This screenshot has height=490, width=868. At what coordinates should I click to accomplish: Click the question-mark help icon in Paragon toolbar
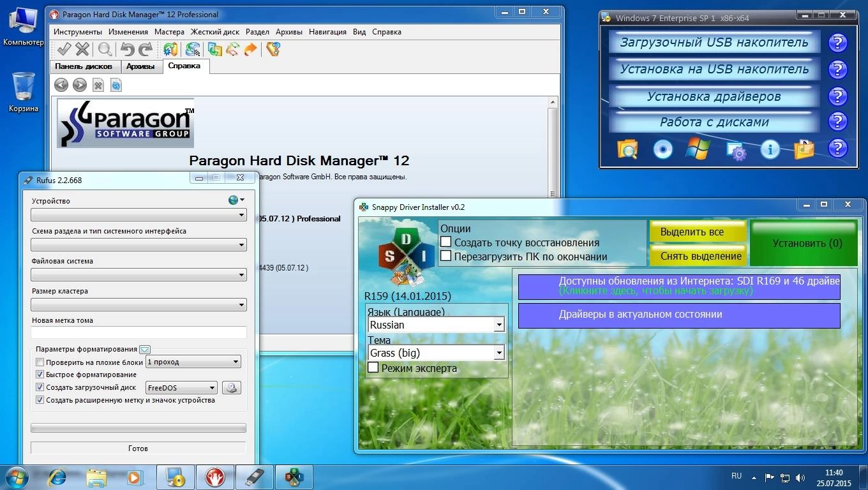pos(273,49)
